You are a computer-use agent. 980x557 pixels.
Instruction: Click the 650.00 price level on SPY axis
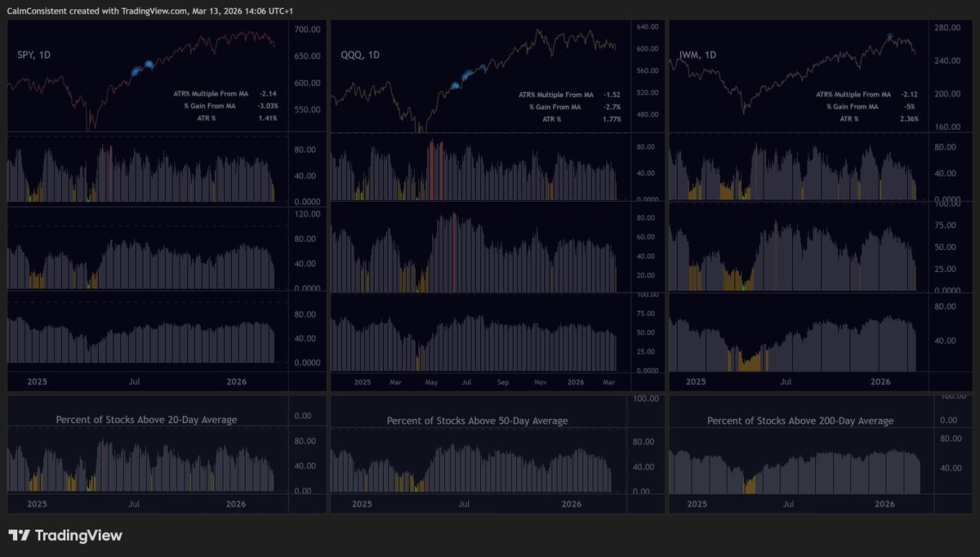(307, 56)
